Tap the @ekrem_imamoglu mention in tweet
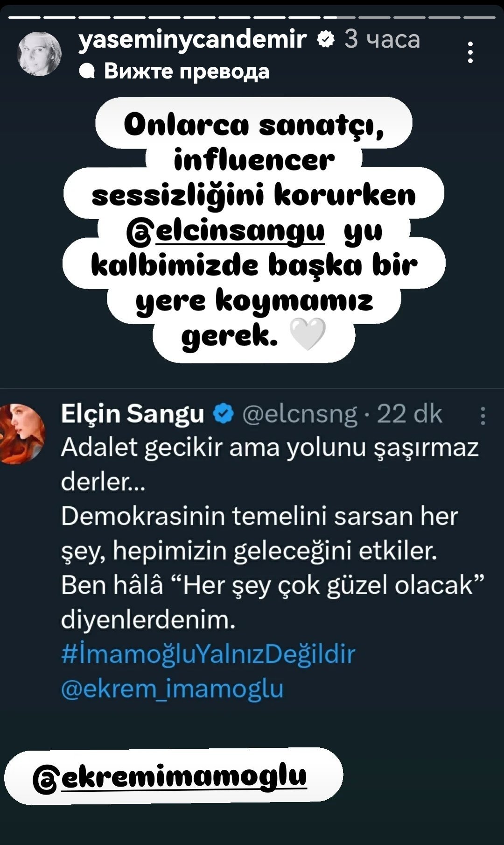The height and width of the screenshot is (845, 504). [x=172, y=689]
